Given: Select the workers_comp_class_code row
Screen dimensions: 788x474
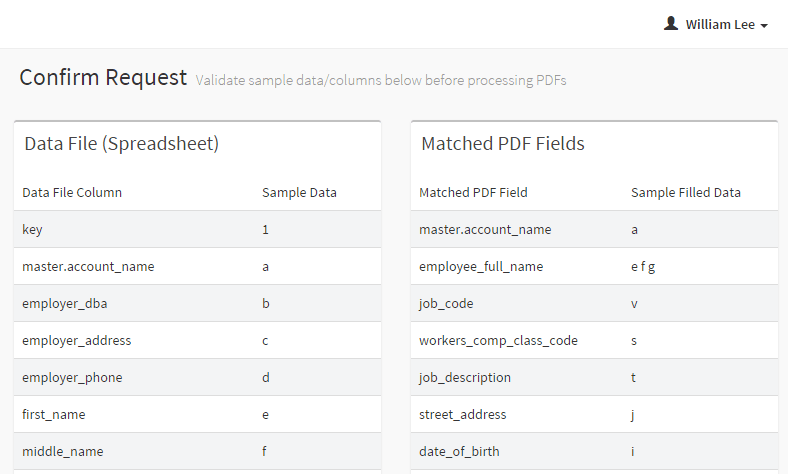Looking at the screenshot, I should point(595,340).
